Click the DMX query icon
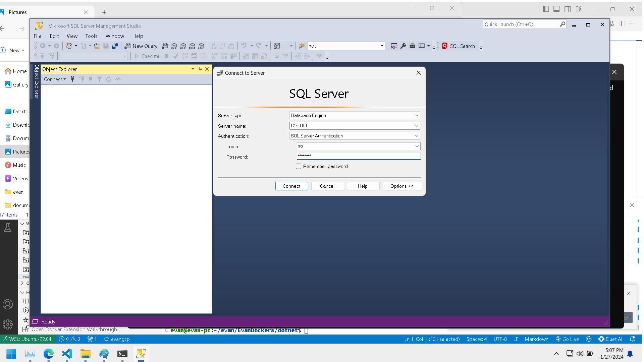Screen dimensions: 644x362 point(183,46)
